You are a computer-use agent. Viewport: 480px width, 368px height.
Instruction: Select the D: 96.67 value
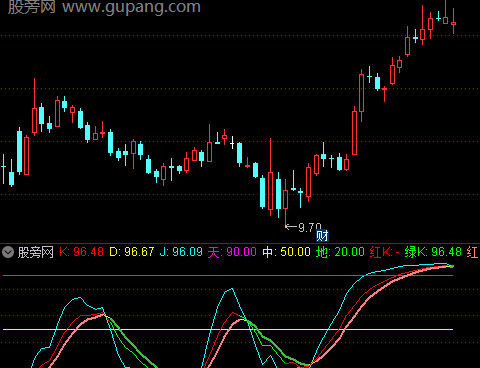coord(132,252)
